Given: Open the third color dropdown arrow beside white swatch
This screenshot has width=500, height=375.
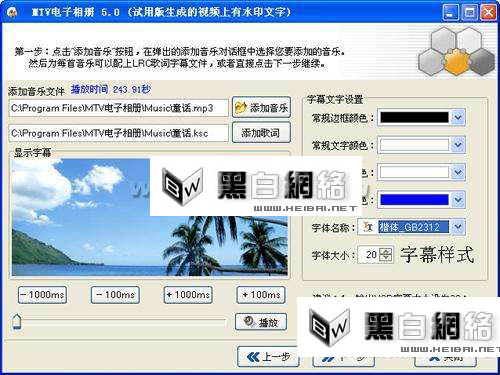Looking at the screenshot, I should [x=458, y=172].
